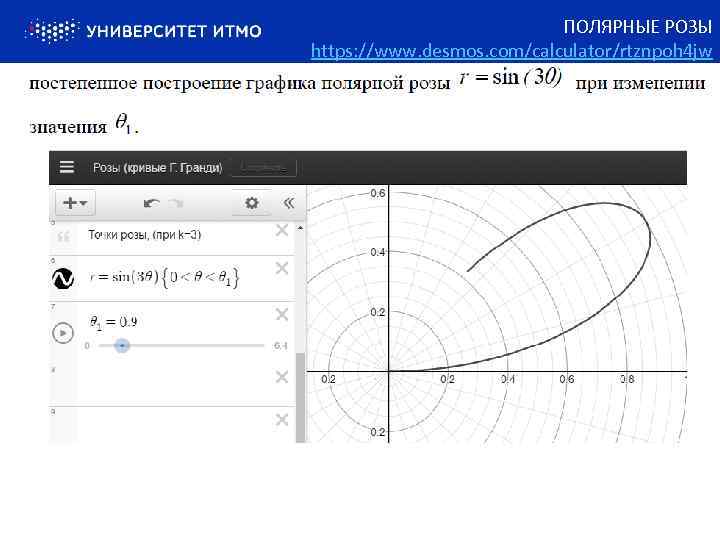Delete empty expression row 9
The height and width of the screenshot is (540, 720).
click(282, 420)
